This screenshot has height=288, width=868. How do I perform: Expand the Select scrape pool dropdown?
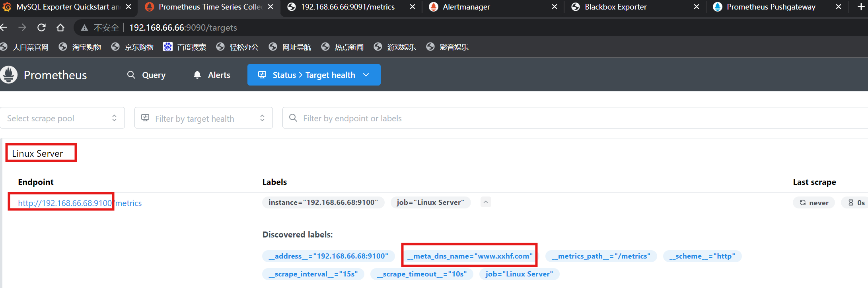[62, 118]
